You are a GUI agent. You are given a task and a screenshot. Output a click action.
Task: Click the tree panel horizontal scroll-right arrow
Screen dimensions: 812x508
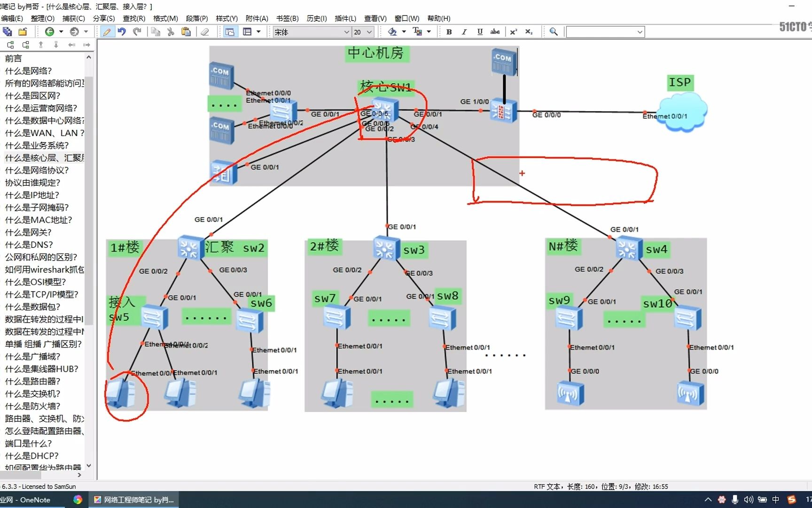point(79,475)
